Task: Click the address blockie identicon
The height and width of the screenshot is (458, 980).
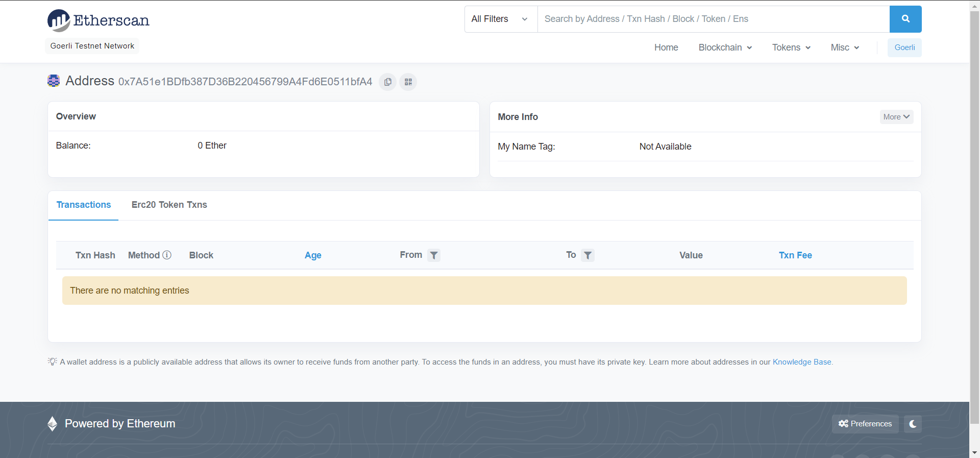Action: (x=54, y=81)
